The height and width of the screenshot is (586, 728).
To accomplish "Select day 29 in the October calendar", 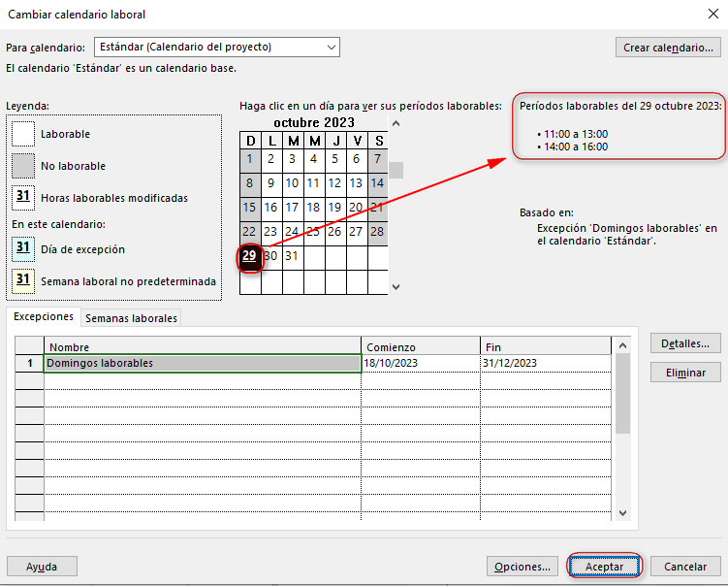I will point(249,256).
